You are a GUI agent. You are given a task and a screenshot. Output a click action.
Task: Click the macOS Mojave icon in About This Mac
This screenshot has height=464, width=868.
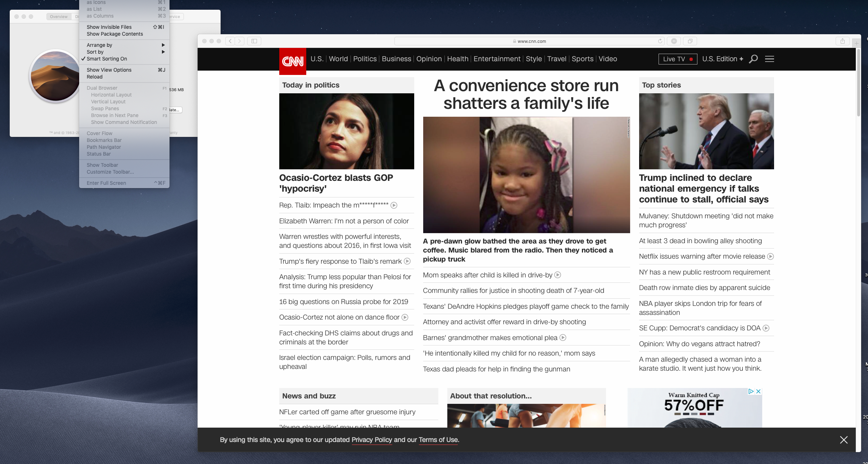[x=55, y=76]
